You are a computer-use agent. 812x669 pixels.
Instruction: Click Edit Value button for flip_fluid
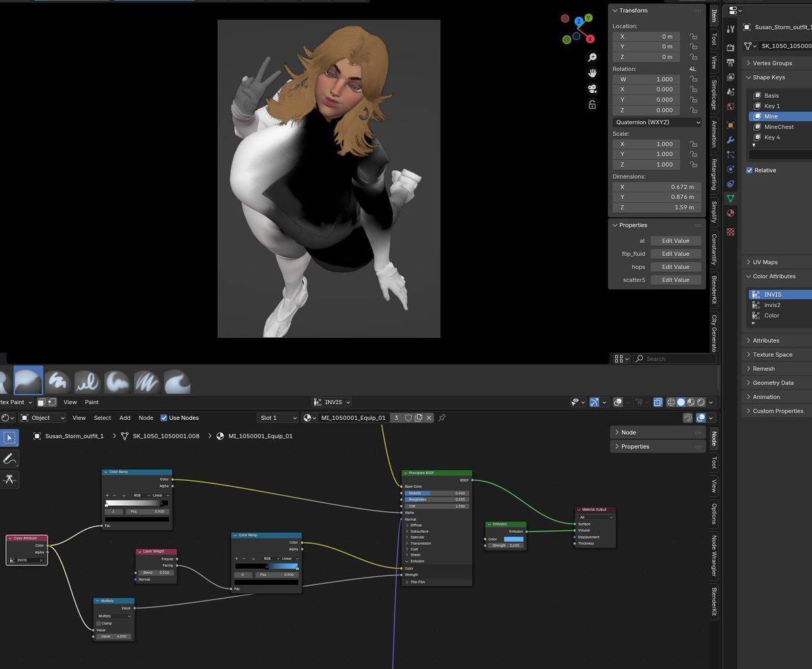(x=675, y=254)
